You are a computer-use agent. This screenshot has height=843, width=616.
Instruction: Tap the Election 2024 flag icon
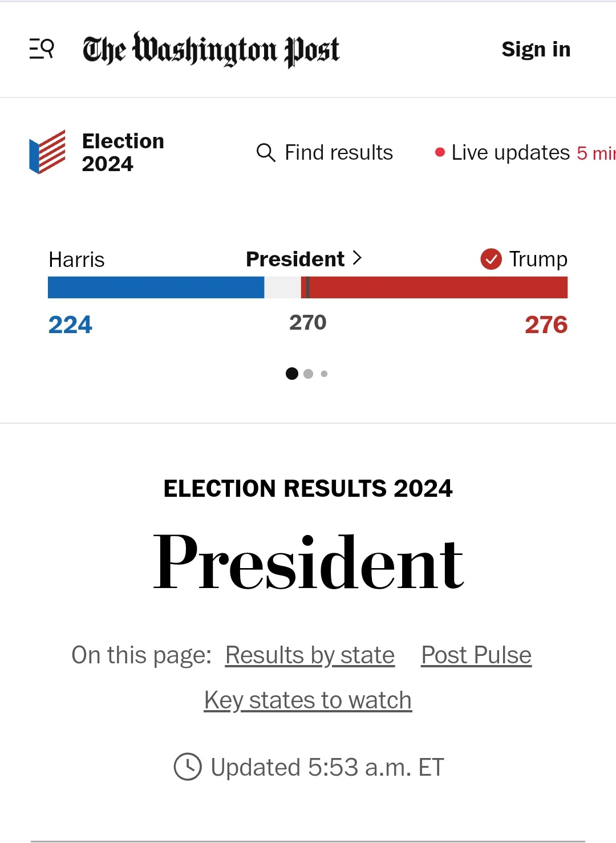(47, 152)
